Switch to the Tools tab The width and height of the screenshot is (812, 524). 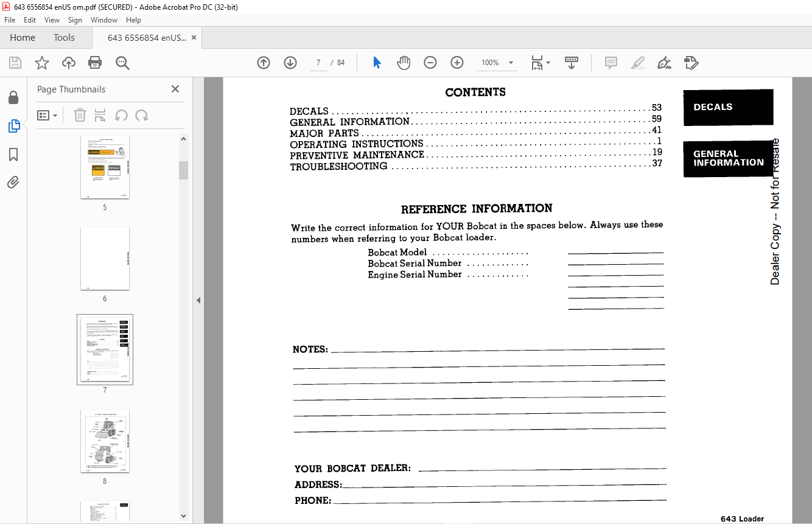click(x=64, y=38)
